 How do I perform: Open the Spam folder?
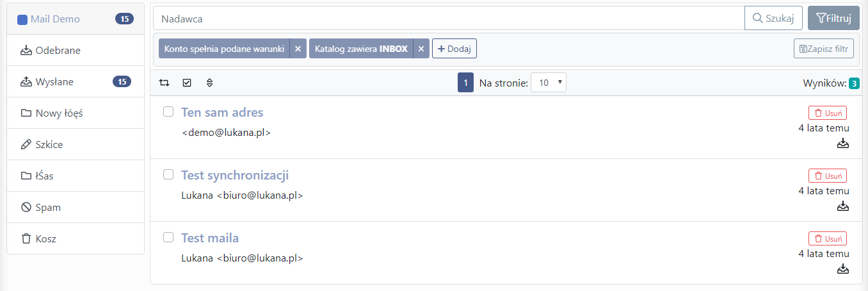(x=76, y=207)
